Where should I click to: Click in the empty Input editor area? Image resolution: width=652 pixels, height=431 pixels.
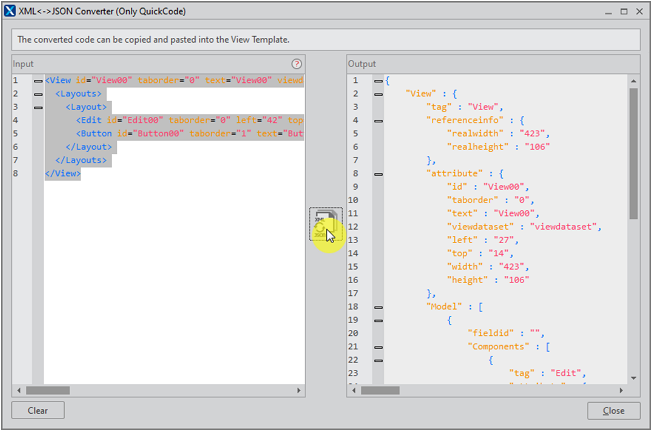pyautogui.click(x=170, y=280)
